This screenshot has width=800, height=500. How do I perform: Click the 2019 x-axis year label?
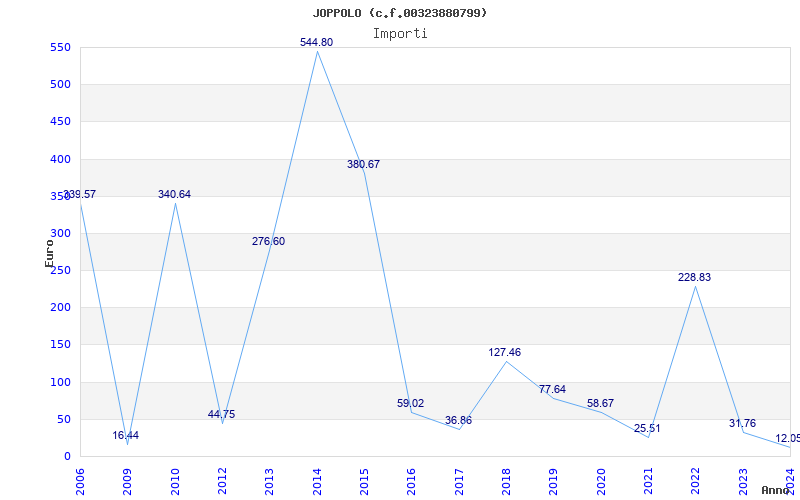click(554, 482)
